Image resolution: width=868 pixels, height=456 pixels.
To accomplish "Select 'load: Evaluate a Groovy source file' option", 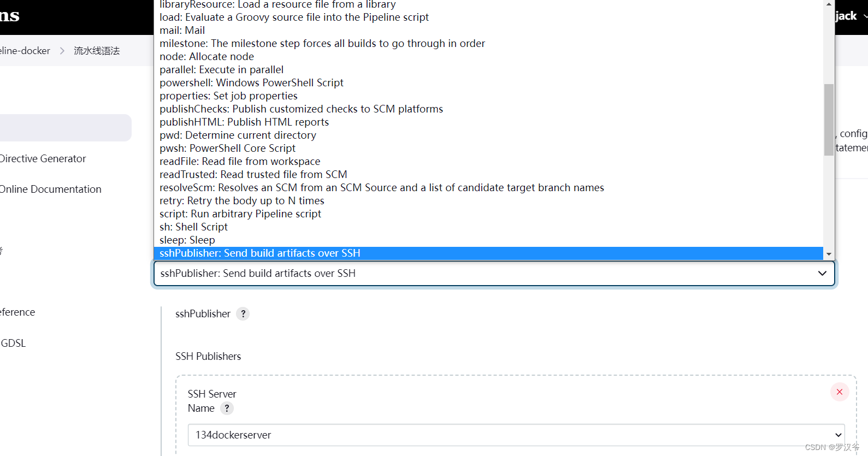I will 488,17.
